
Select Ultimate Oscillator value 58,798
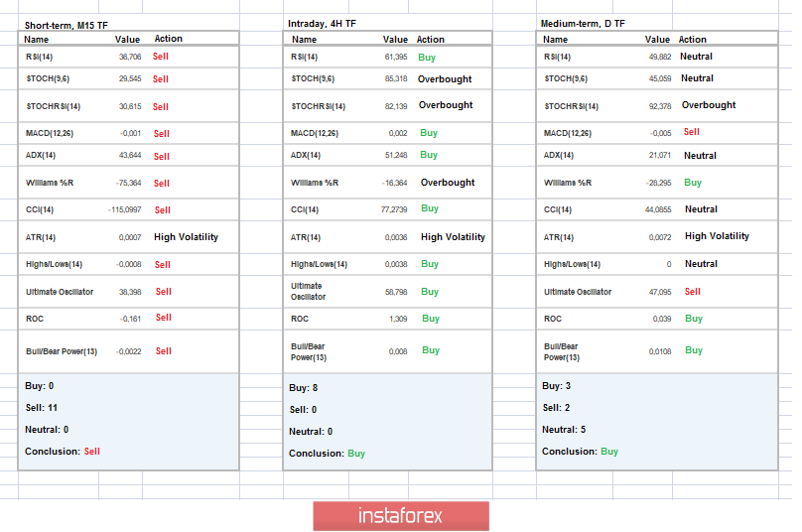(396, 292)
